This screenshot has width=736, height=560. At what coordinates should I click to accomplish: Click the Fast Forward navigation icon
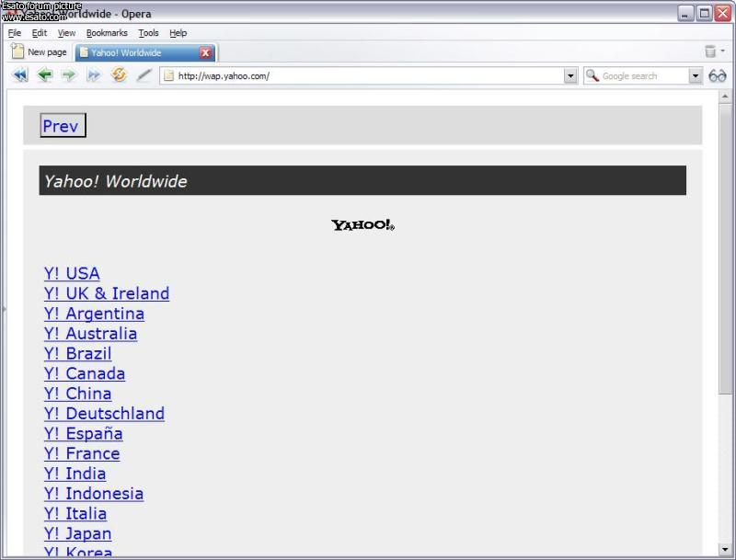pyautogui.click(x=94, y=75)
